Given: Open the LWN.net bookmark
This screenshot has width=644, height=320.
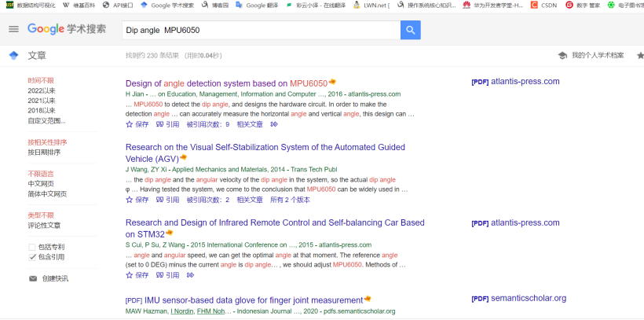Looking at the screenshot, I should pos(371,6).
